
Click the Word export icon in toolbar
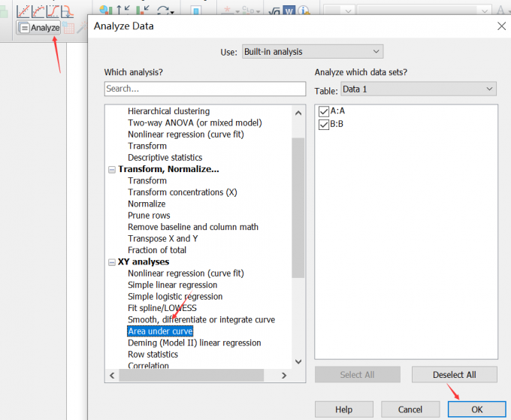click(289, 11)
